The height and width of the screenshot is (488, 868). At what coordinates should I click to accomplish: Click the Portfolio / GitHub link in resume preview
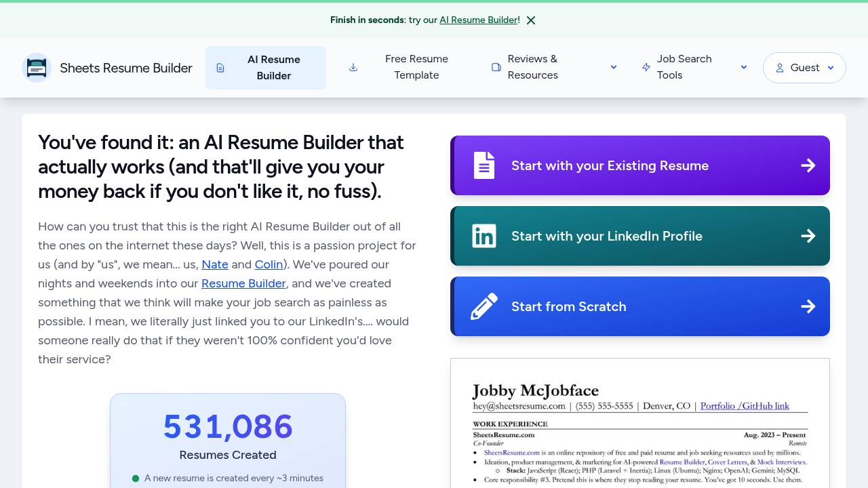[x=745, y=406]
